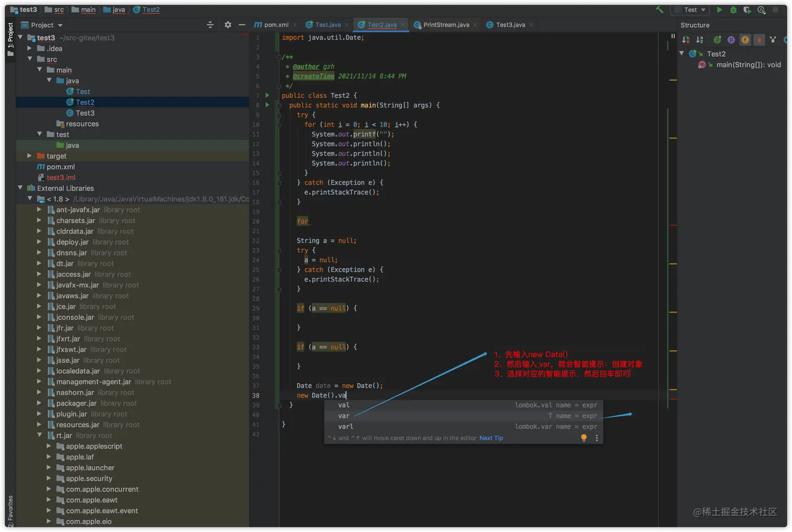Close the pom.xml tab
The image size is (792, 532).
[295, 25]
